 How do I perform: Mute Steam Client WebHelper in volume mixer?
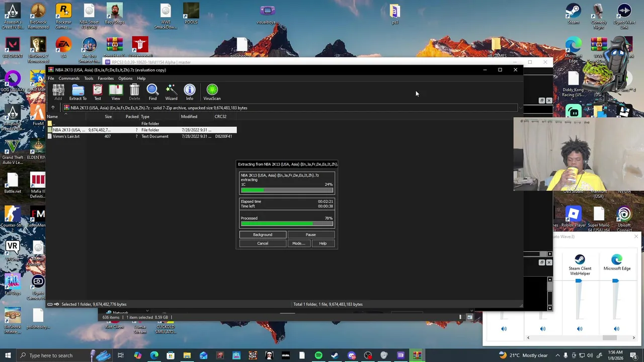(x=580, y=329)
